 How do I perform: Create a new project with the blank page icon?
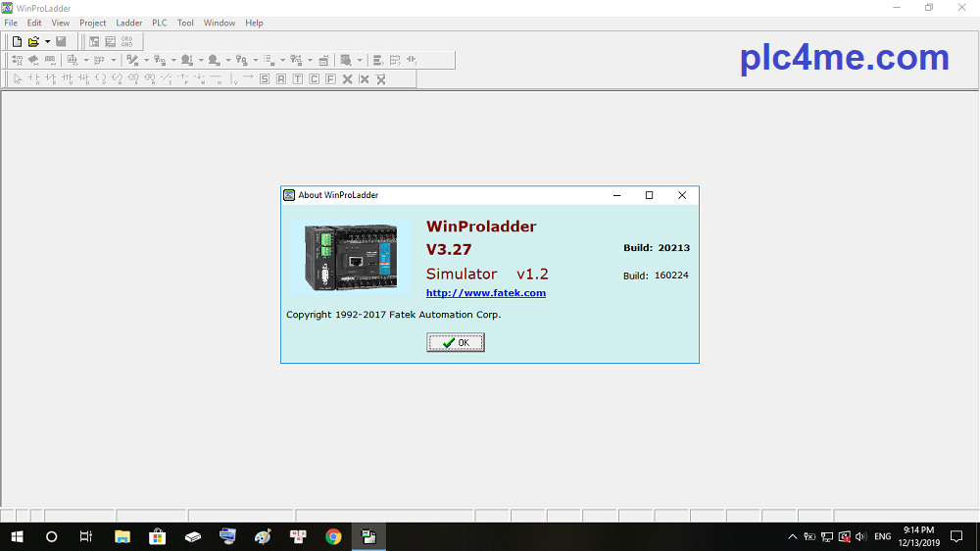click(x=17, y=42)
